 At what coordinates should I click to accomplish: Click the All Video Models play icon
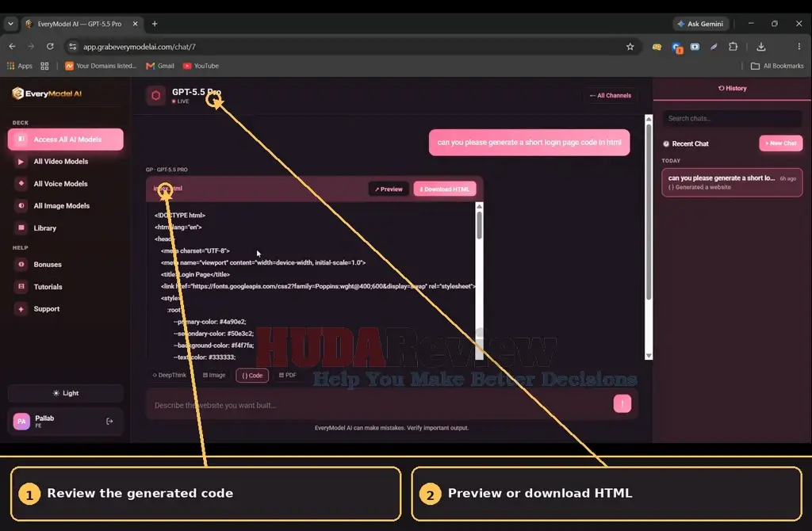click(21, 162)
